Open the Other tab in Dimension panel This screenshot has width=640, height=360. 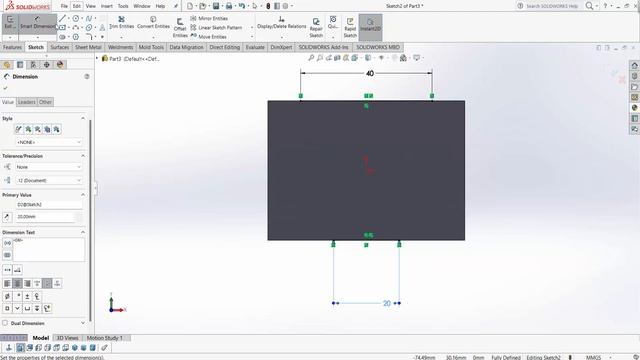[45, 102]
